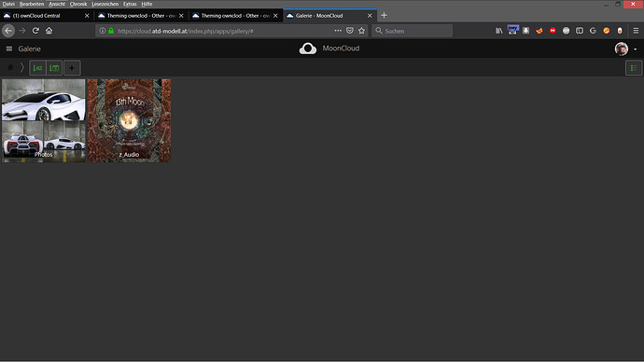The image size is (644, 362).
Task: Open the Bearbeiten menu
Action: tap(32, 4)
